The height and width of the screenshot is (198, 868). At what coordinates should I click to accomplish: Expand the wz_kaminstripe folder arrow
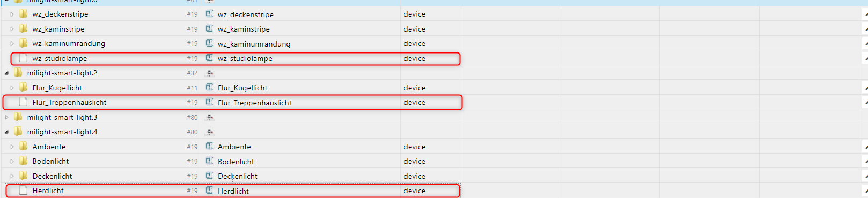12,29
